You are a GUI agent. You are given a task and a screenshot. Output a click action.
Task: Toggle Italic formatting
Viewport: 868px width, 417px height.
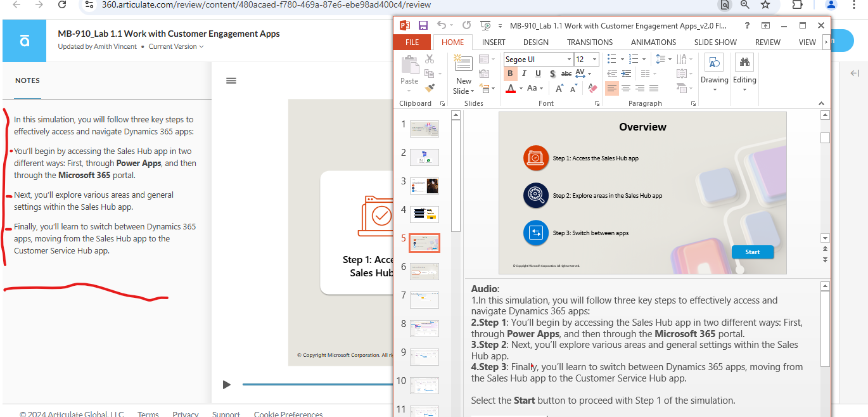coord(525,74)
